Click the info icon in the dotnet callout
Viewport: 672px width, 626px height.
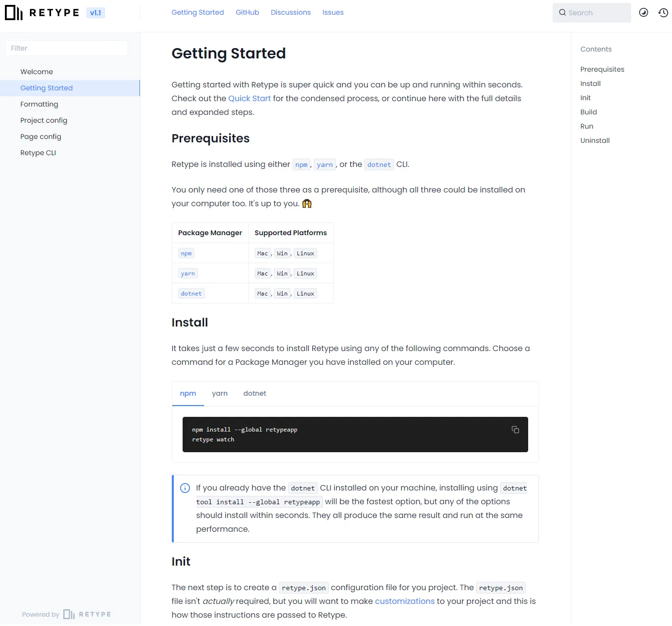click(185, 488)
